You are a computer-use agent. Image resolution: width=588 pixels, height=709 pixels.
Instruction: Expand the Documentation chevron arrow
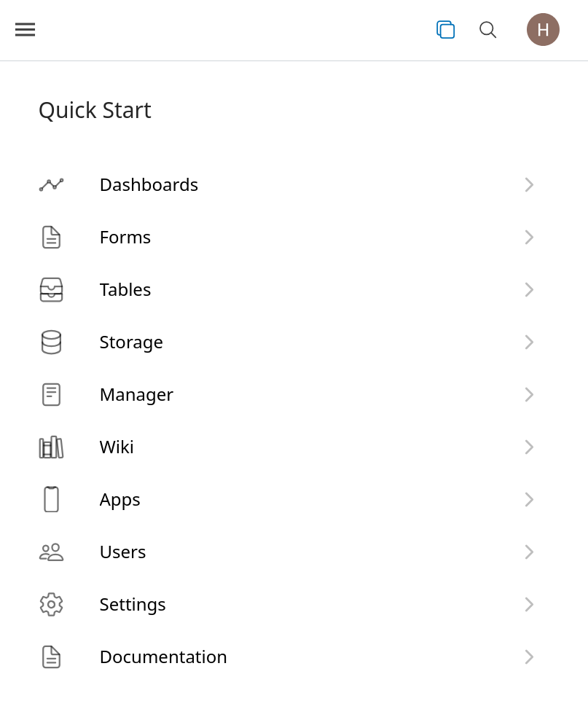530,657
